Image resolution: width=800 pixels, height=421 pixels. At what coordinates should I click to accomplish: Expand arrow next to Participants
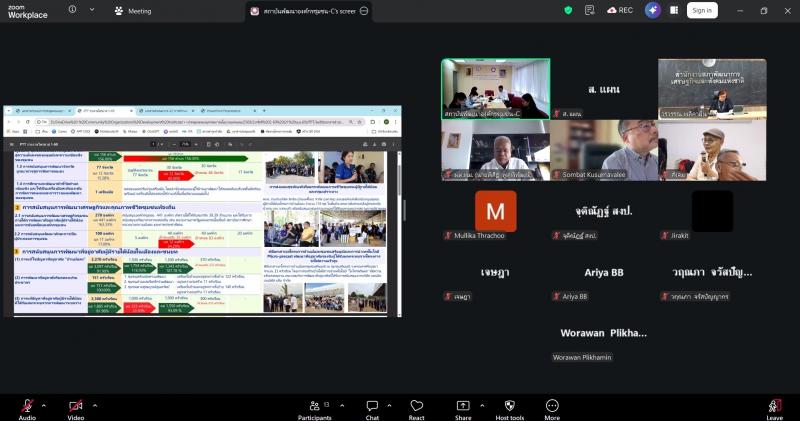(x=342, y=406)
